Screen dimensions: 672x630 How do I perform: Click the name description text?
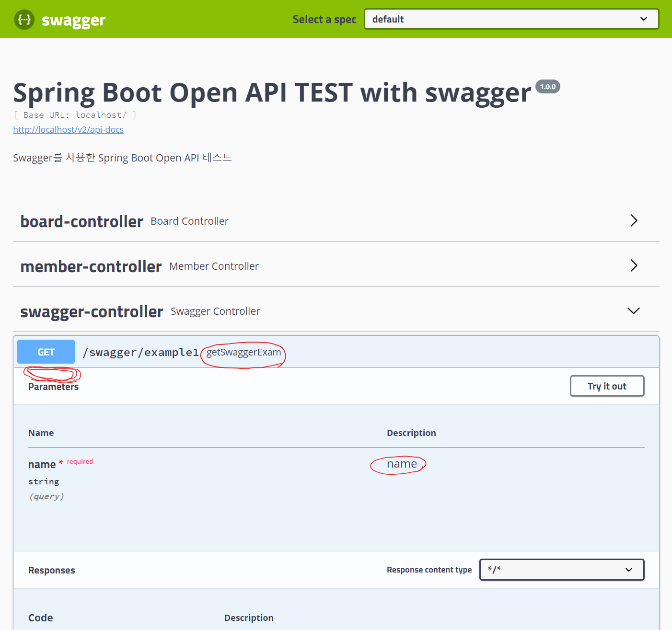[x=402, y=464]
